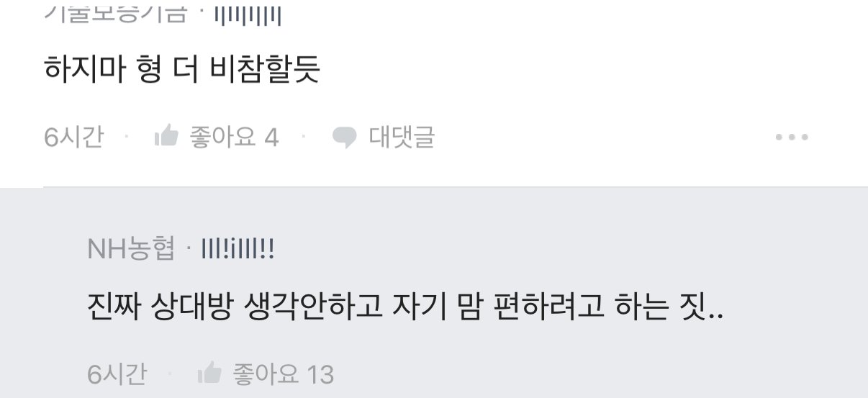
Task: Click the 6시간 timestamp of the top comment
Action: point(73,136)
